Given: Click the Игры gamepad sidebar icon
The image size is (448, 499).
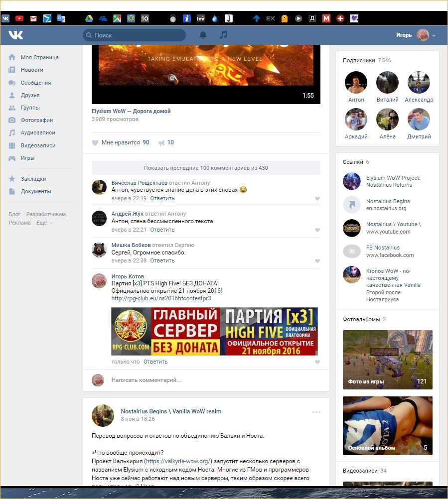Looking at the screenshot, I should coord(12,158).
